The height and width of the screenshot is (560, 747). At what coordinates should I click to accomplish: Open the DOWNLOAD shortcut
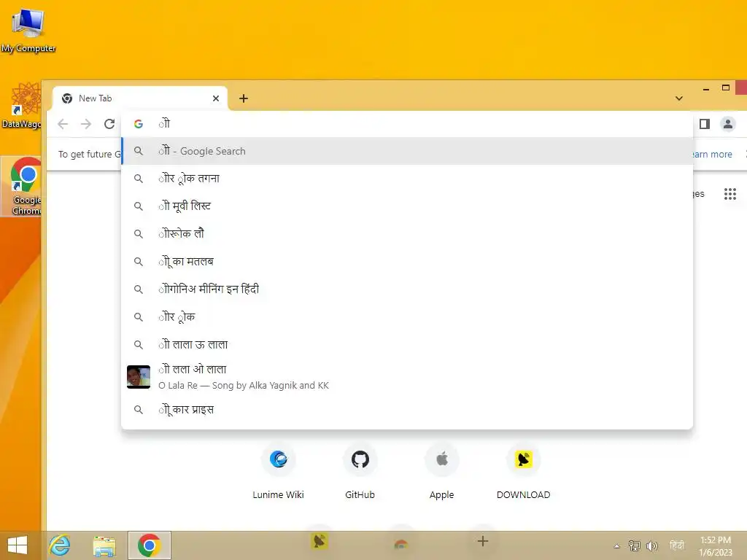[524, 472]
